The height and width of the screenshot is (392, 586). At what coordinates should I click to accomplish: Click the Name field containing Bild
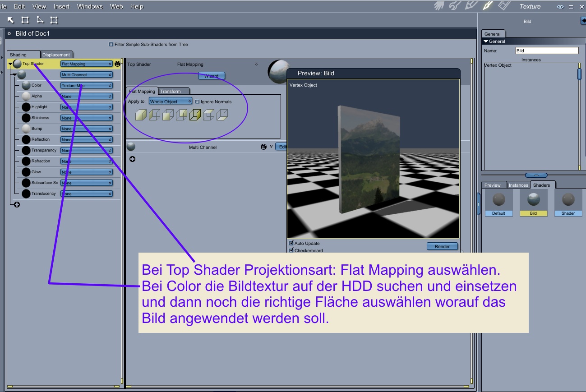547,51
